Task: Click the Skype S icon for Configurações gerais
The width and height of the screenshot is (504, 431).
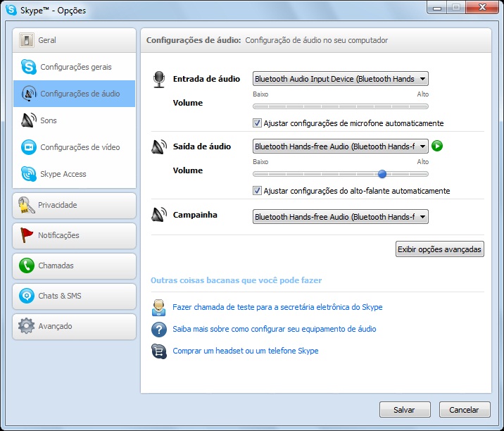Action: pyautogui.click(x=29, y=67)
